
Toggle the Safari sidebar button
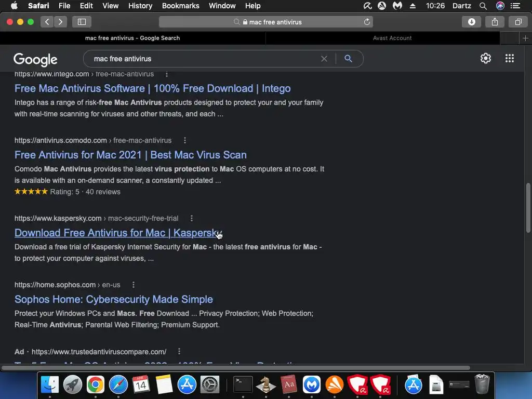click(x=82, y=22)
